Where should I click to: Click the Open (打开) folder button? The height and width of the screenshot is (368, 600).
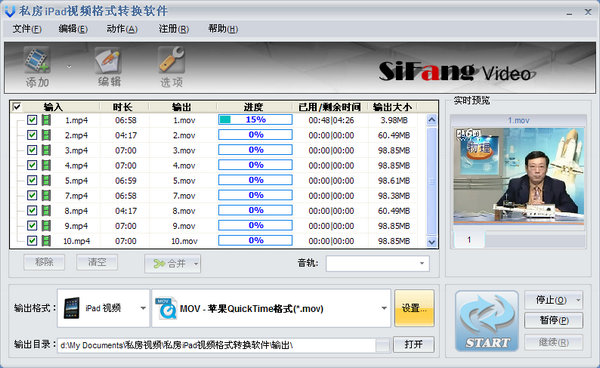(413, 344)
